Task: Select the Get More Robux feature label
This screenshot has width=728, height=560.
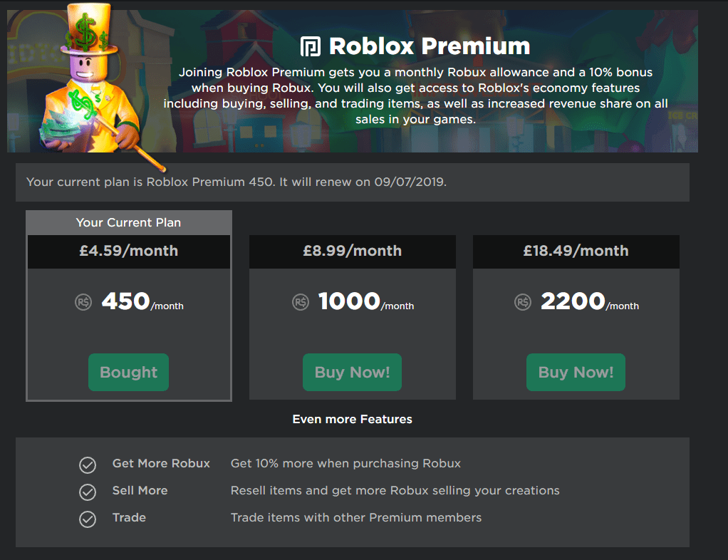Action: (161, 464)
